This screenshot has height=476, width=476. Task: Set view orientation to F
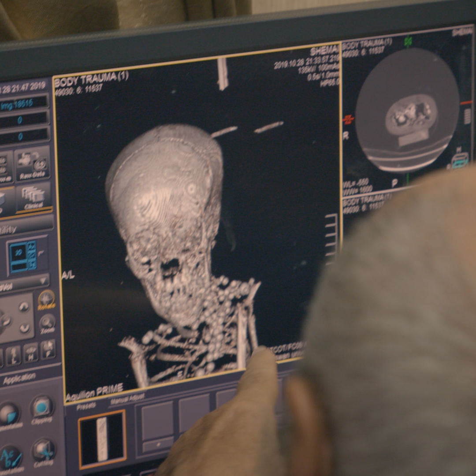tap(48, 350)
